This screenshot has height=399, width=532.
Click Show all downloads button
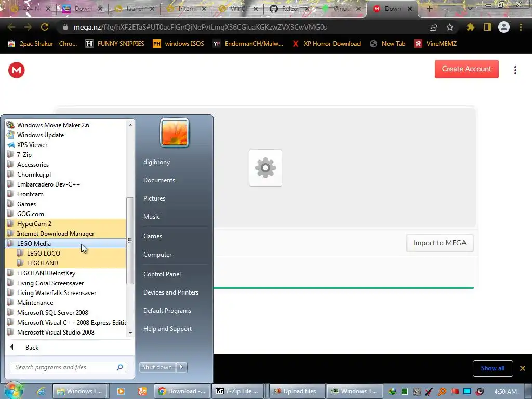[493, 368]
